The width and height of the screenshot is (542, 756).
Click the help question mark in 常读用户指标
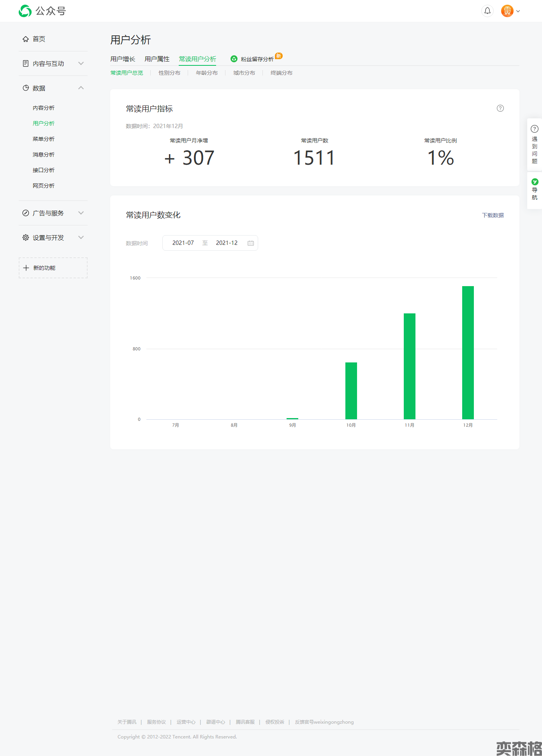(x=500, y=108)
